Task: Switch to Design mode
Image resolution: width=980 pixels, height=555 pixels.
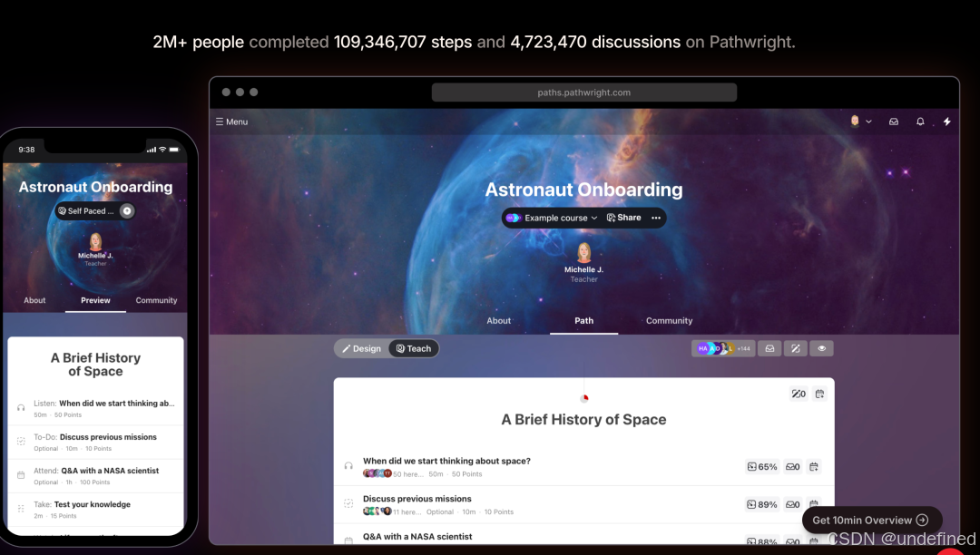Action: coord(361,348)
